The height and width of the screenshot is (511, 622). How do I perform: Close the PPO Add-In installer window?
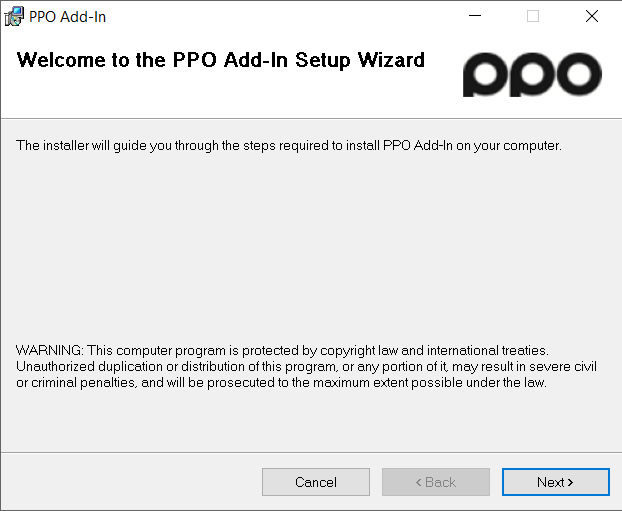pos(591,16)
